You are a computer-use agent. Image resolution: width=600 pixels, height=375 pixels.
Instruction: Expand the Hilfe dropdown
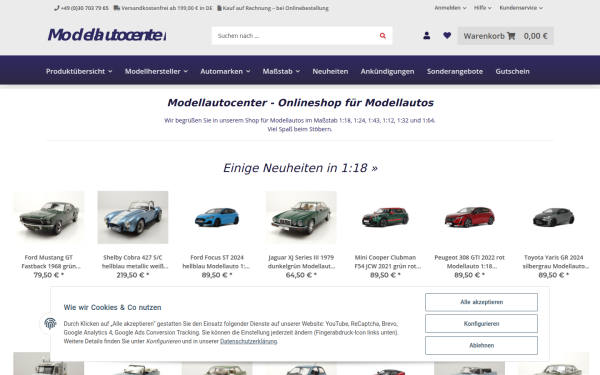(x=482, y=8)
